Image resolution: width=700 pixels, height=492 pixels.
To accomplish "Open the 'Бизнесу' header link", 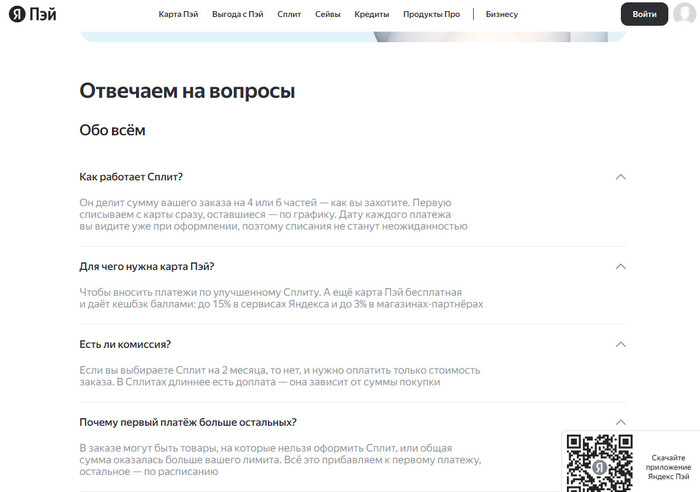I will tap(502, 14).
